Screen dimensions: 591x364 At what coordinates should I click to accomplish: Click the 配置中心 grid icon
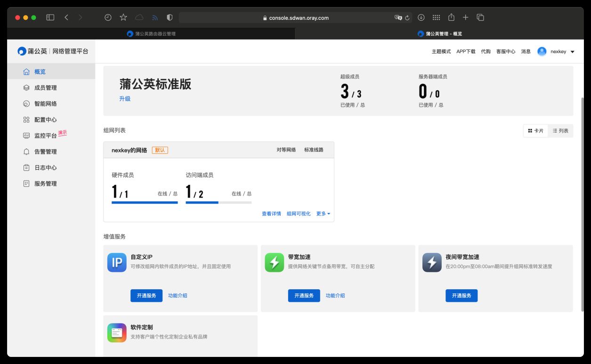[26, 120]
